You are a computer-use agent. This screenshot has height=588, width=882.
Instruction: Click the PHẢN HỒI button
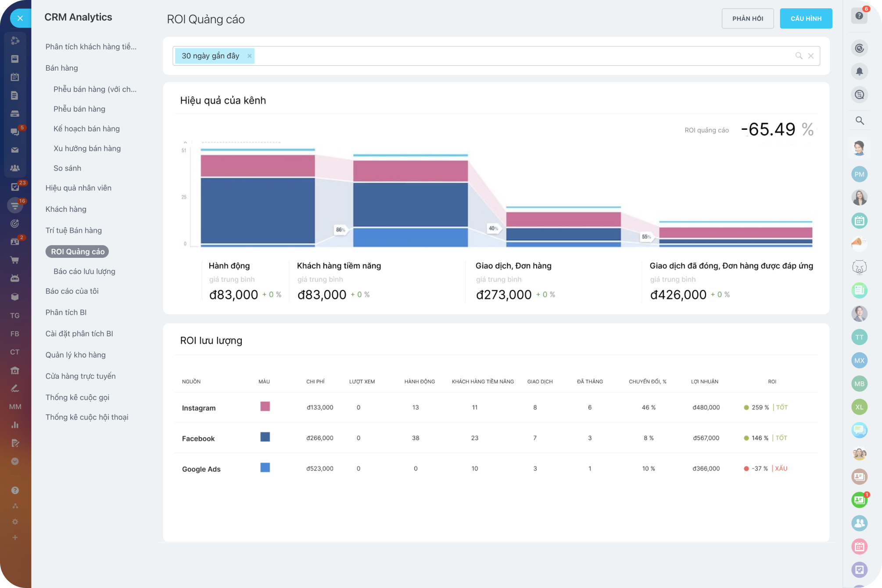click(747, 18)
